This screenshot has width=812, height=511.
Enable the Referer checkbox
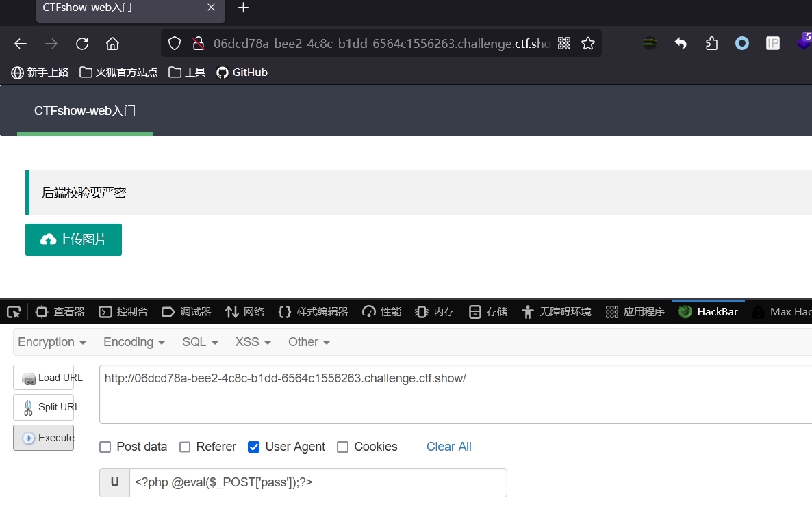[185, 447]
